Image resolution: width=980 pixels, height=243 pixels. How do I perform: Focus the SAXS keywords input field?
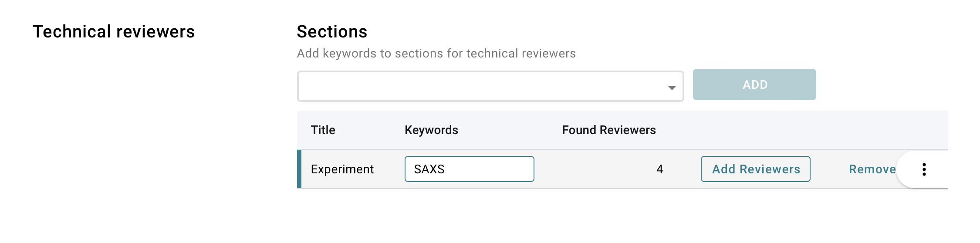pyautogui.click(x=470, y=169)
